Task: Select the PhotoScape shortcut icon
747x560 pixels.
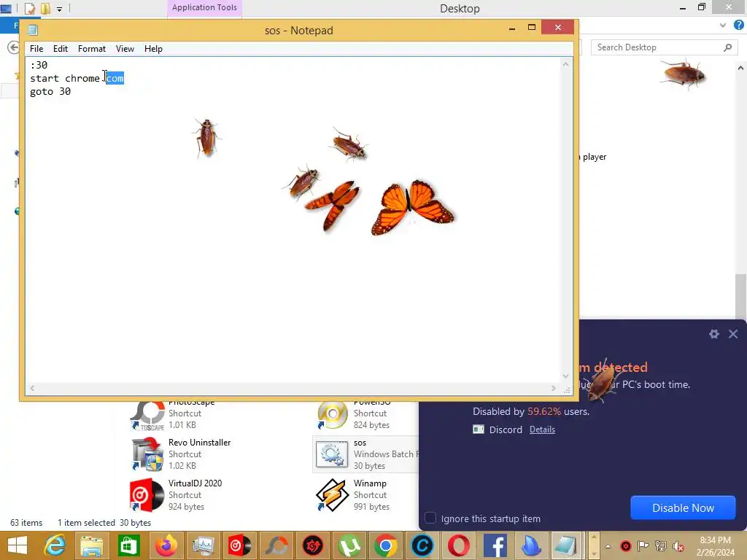Action: (147, 415)
